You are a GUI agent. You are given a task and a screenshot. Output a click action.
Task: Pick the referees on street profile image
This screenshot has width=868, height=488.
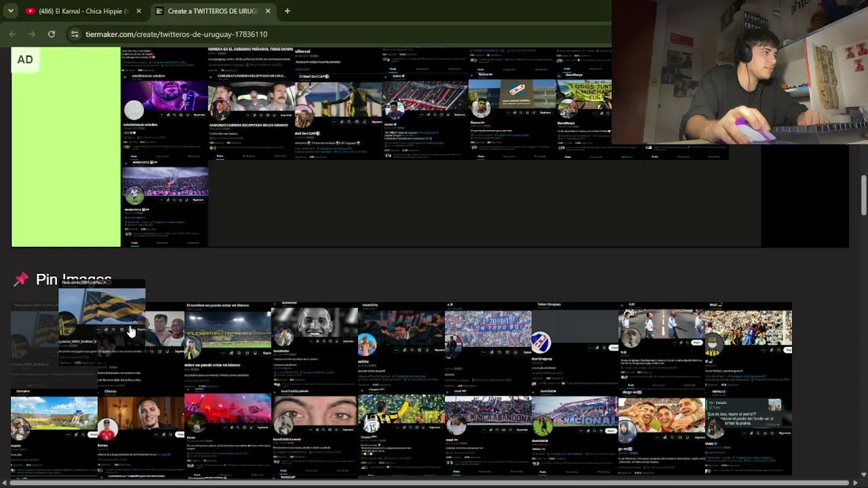662,346
